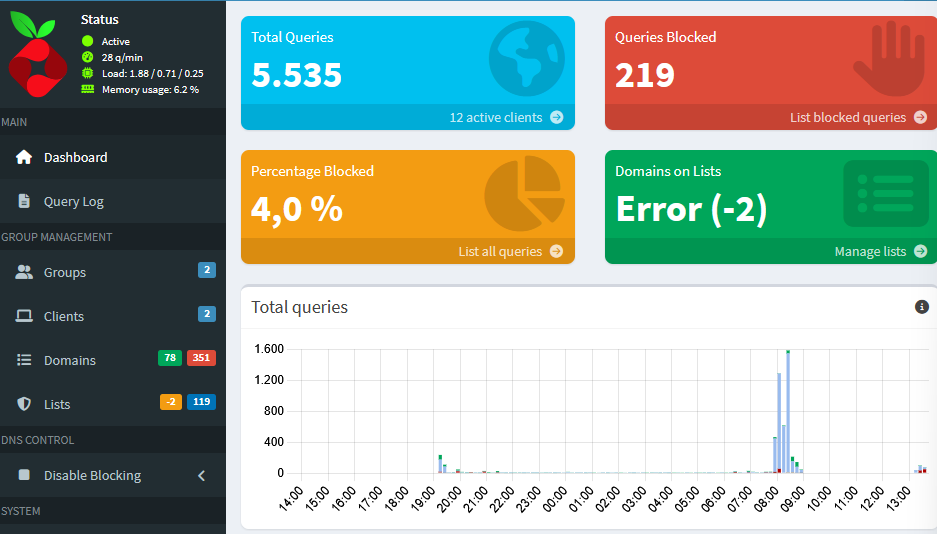Image resolution: width=937 pixels, height=534 pixels.
Task: Click the Pi-hole raspberry logo
Action: [x=37, y=57]
